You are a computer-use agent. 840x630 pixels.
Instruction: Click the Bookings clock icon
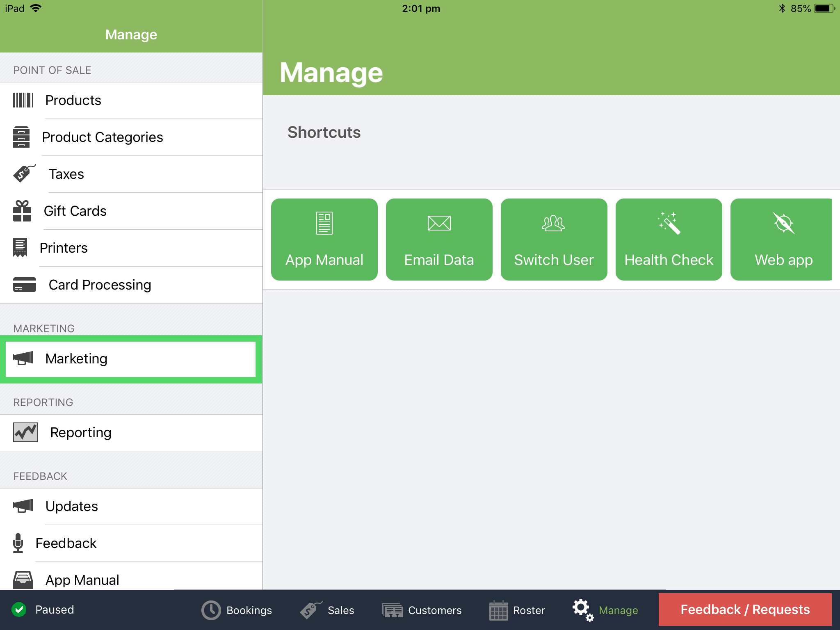(211, 610)
